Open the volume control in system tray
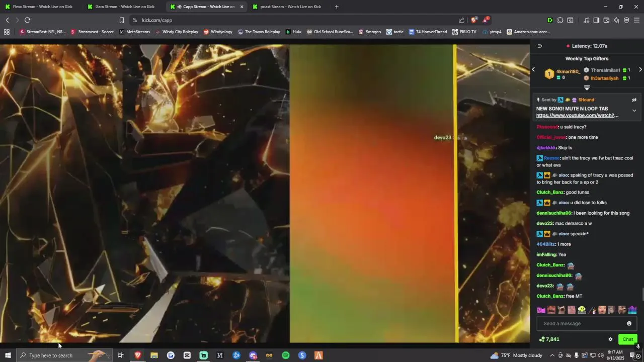 click(x=600, y=355)
